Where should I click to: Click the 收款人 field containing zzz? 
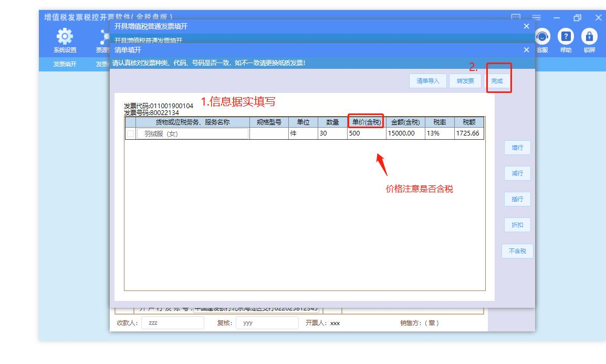[172, 323]
